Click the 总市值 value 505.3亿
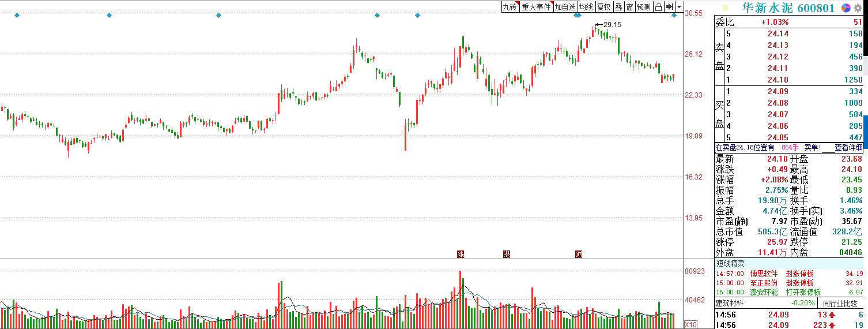Image resolution: width=868 pixels, height=329 pixels. 774,231
